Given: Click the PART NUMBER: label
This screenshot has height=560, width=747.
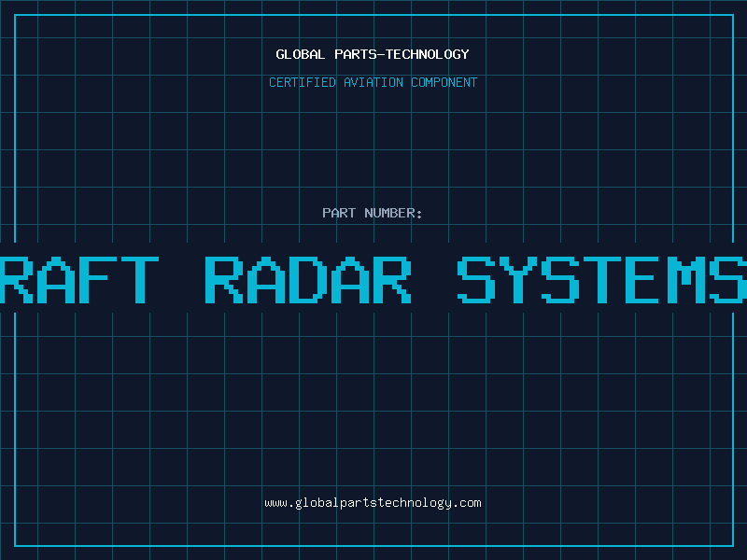Looking at the screenshot, I should tap(373, 213).
